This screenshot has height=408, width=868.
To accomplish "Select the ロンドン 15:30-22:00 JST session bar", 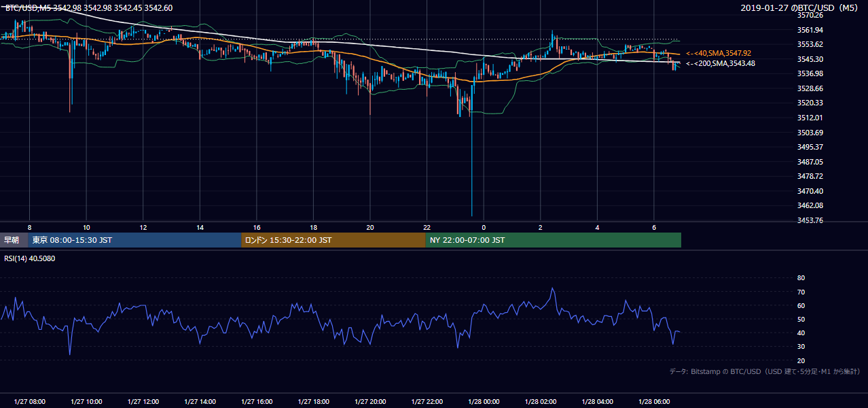I will click(x=333, y=240).
